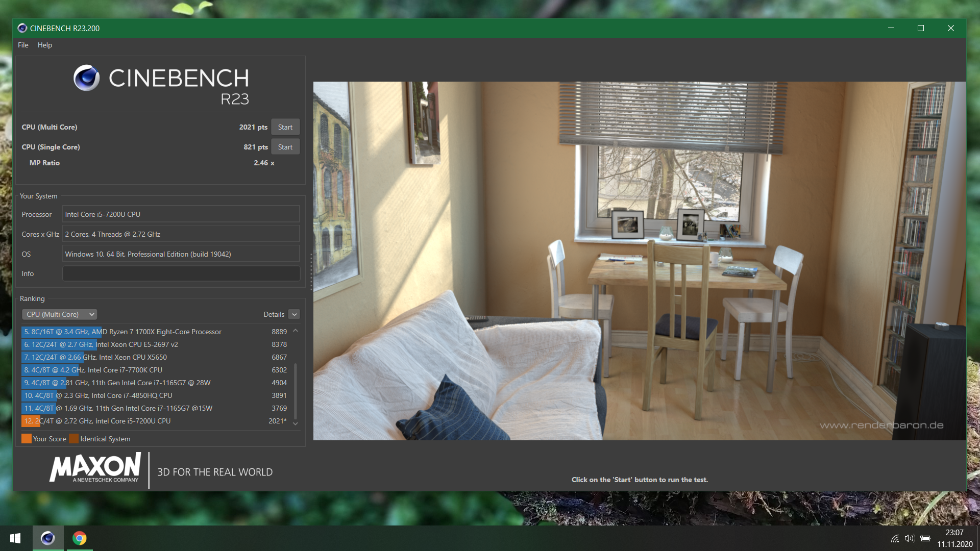
Task: Click the Cinebench logo sphere icon
Action: tap(86, 78)
